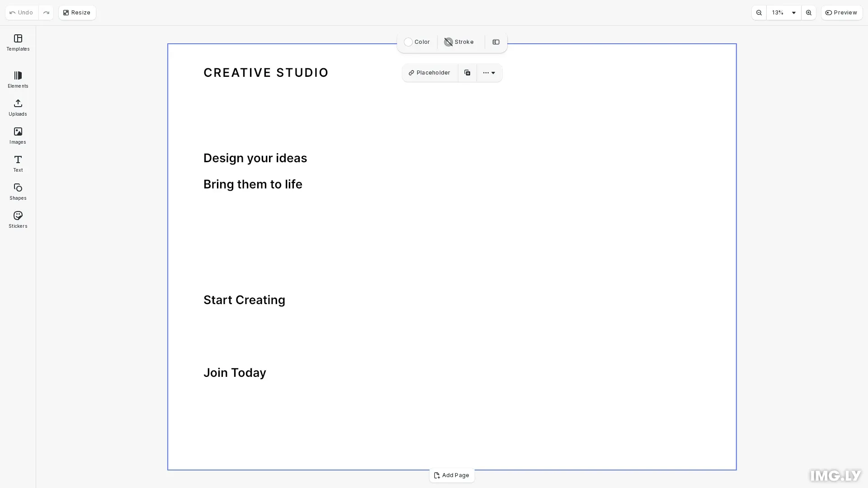Open the 13% zoom level dropdown

[783, 13]
